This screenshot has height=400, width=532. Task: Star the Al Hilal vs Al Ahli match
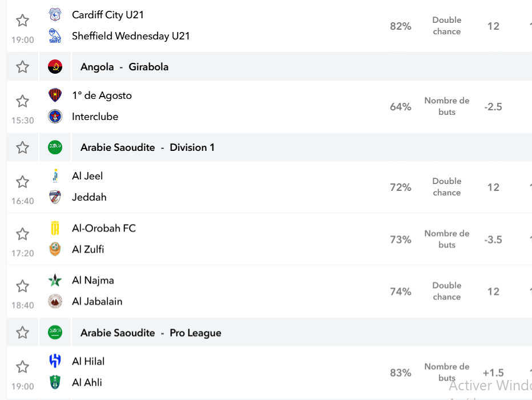coord(23,367)
